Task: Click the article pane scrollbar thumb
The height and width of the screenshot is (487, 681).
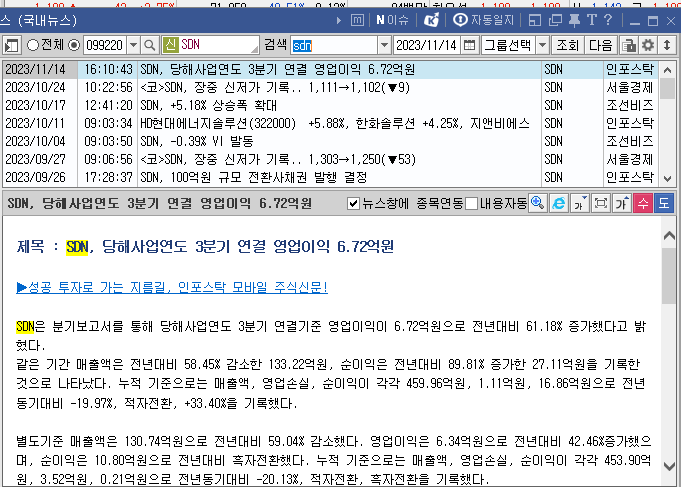Action: pos(669,276)
